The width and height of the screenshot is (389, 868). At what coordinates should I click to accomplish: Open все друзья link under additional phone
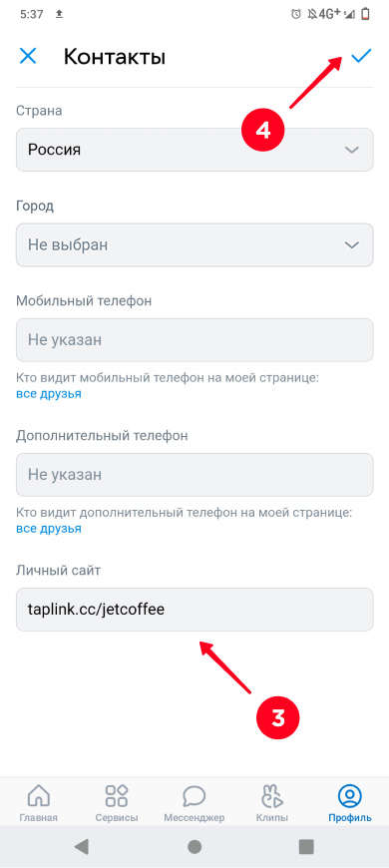49,529
